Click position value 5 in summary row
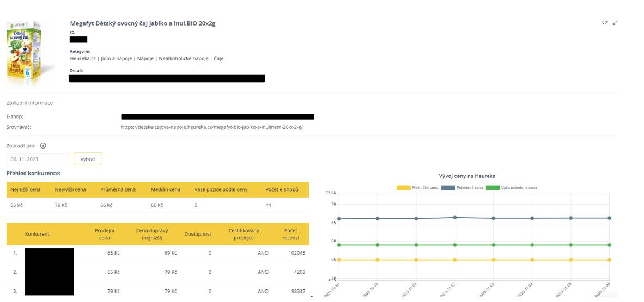Viewport: 644px width, 302px height. coord(196,205)
